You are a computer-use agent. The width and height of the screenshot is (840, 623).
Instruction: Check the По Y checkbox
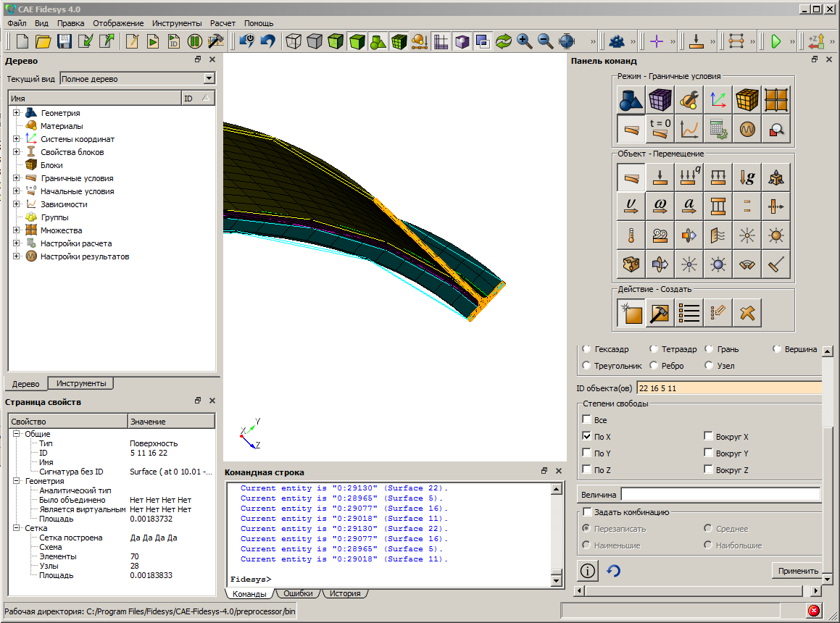tap(586, 453)
